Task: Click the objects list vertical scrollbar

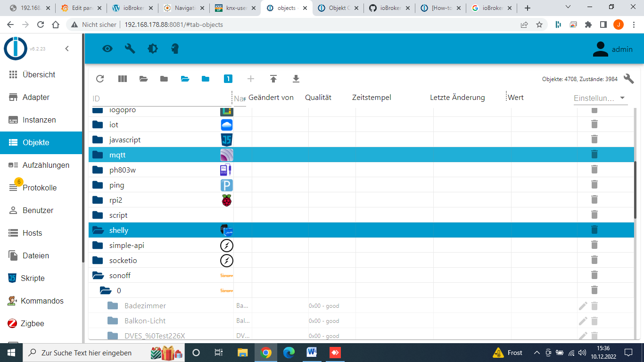Action: [x=636, y=190]
